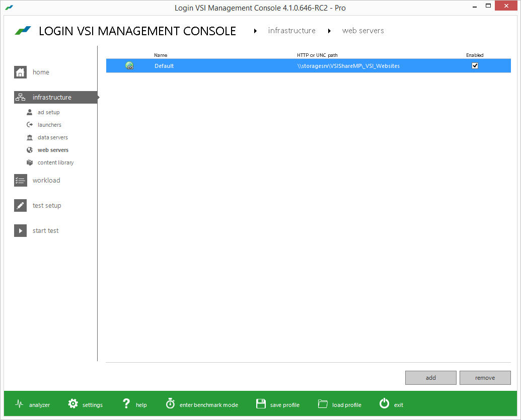Screen dimensions: 521x420
Task: Click the Enabled column header
Action: coord(475,55)
